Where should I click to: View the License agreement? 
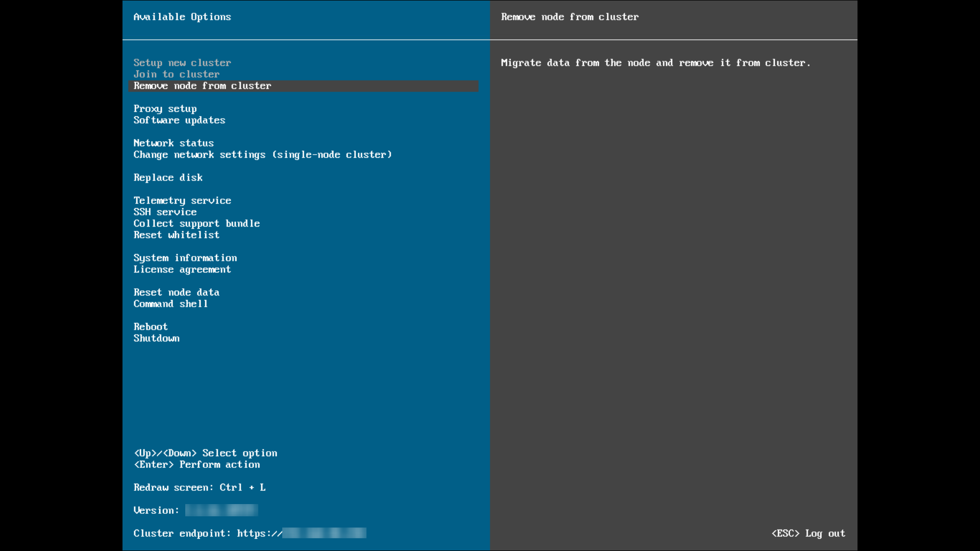pyautogui.click(x=182, y=269)
